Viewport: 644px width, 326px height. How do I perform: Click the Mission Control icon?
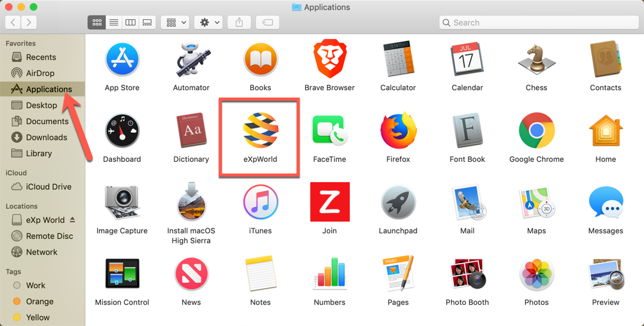pyautogui.click(x=122, y=274)
